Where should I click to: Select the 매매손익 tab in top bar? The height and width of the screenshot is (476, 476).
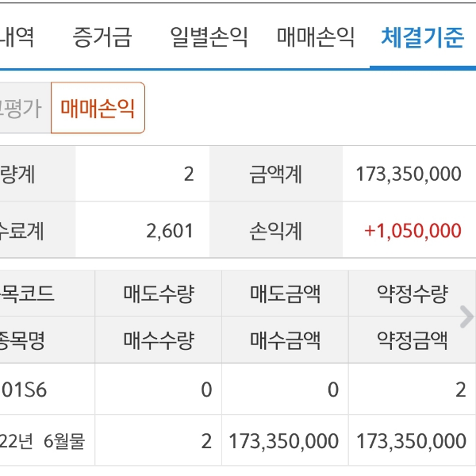pyautogui.click(x=316, y=36)
